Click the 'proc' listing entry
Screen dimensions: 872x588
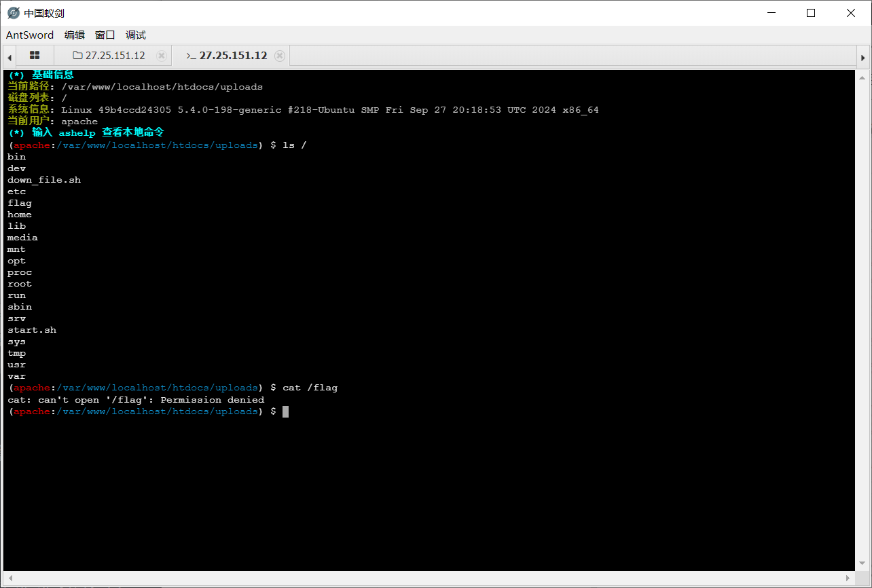click(x=20, y=272)
